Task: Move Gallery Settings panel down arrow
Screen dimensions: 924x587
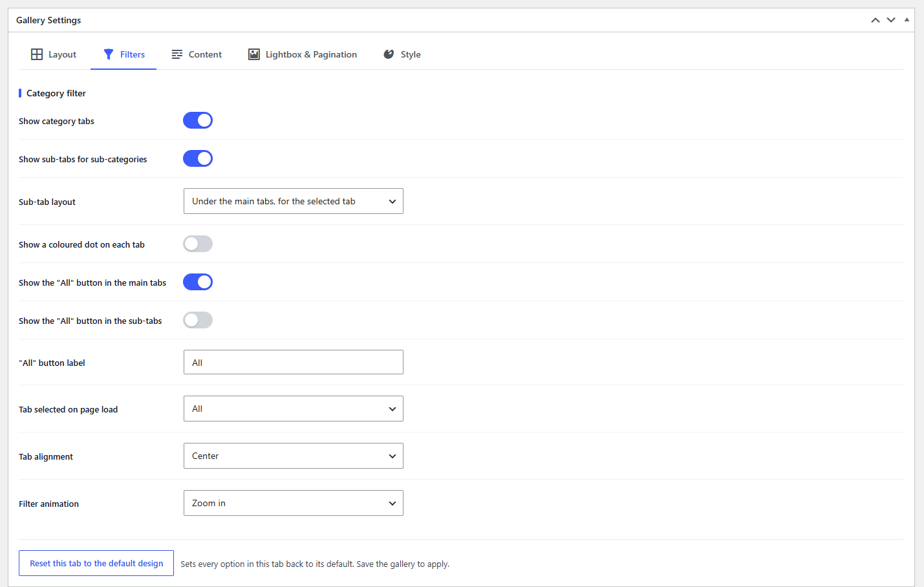Action: click(891, 20)
